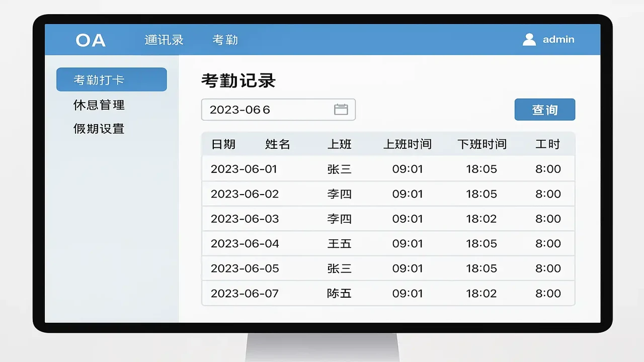Open the 通讯录 menu in the top bar
Image resolution: width=644 pixels, height=362 pixels.
tap(164, 40)
